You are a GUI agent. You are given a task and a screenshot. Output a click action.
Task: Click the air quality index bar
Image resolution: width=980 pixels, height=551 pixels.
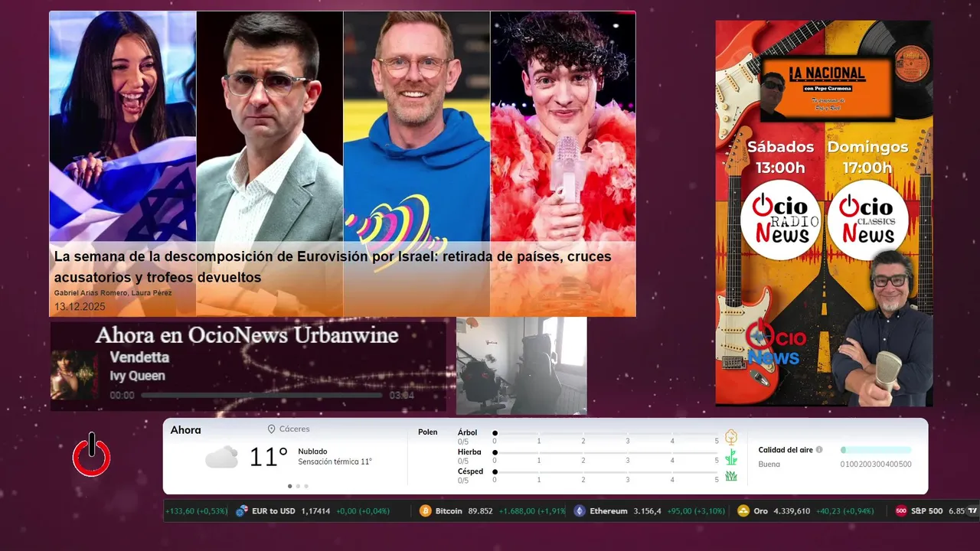pos(876,450)
